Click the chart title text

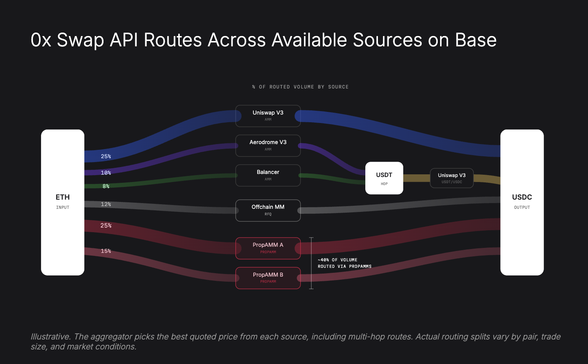(263, 40)
